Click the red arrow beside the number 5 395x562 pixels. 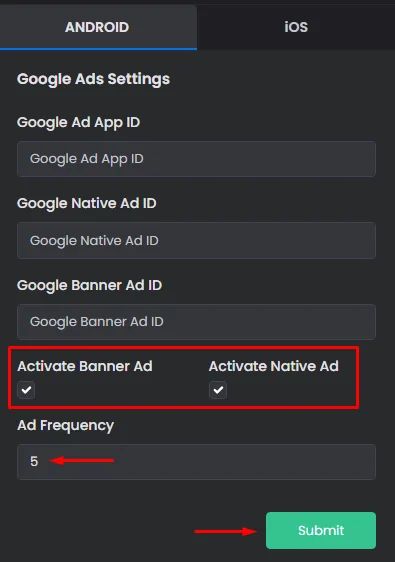click(x=82, y=460)
